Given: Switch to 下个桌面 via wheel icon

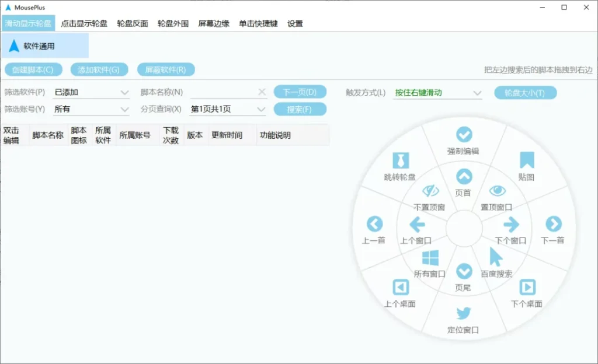Looking at the screenshot, I should (527, 286).
